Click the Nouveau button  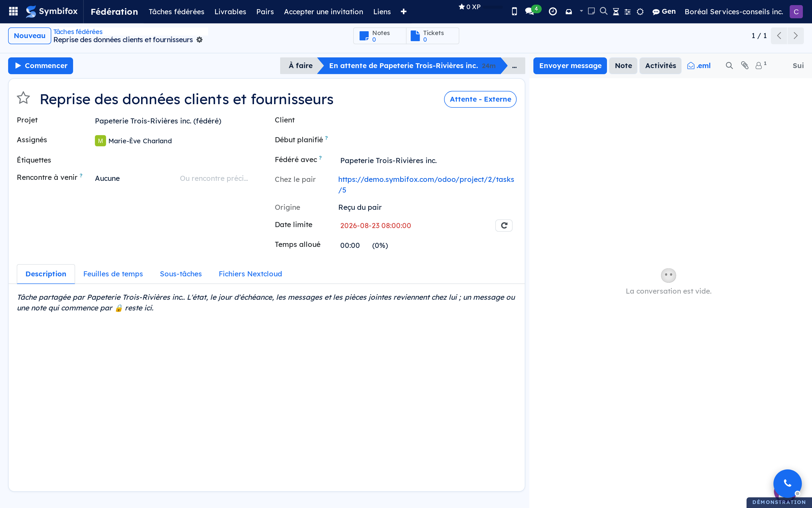click(x=29, y=36)
